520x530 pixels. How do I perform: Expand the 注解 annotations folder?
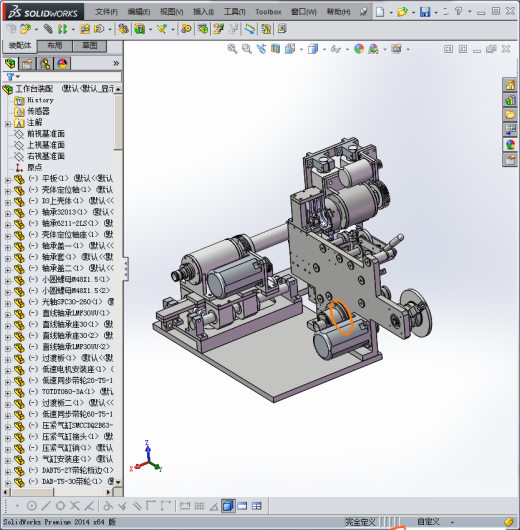pyautogui.click(x=8, y=124)
